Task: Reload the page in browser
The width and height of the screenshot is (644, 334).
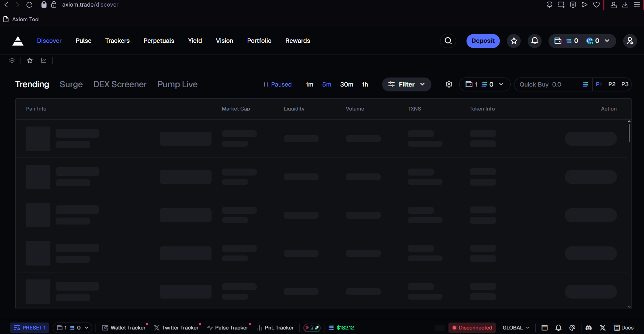Action: tap(29, 5)
